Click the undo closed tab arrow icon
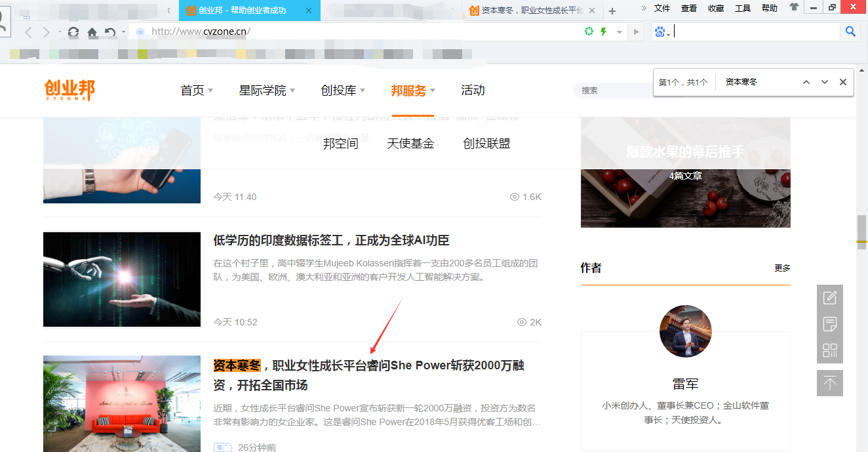Viewport: 868px width, 452px height. pos(110,32)
